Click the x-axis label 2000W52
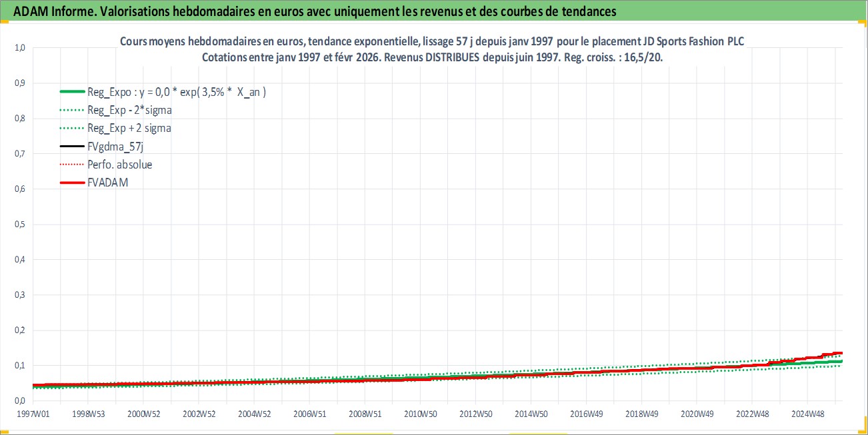 pyautogui.click(x=145, y=414)
